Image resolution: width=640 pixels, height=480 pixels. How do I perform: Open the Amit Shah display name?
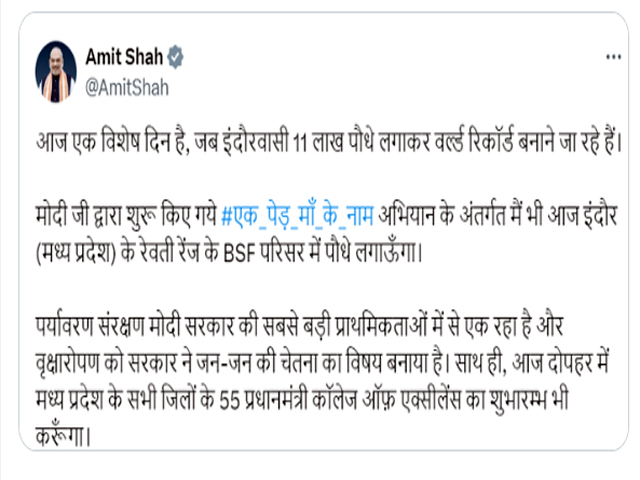(x=126, y=56)
